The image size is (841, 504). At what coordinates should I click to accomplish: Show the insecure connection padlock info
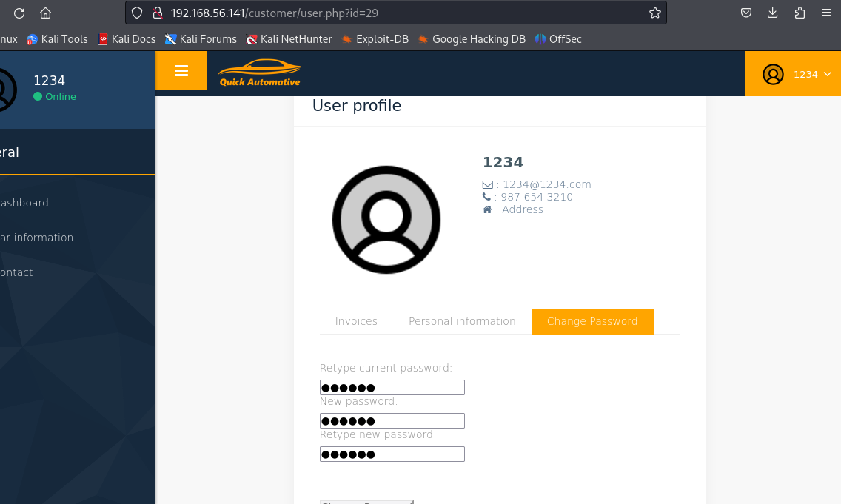tap(157, 13)
